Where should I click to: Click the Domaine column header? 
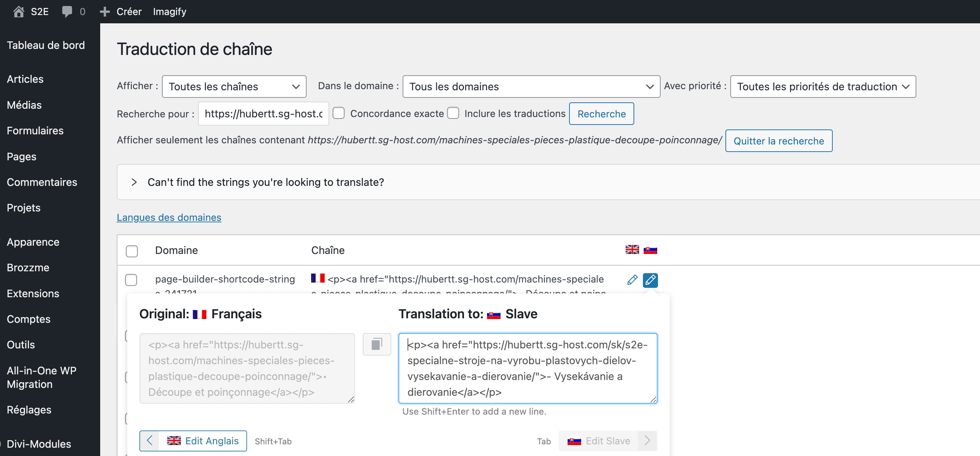pyautogui.click(x=177, y=250)
